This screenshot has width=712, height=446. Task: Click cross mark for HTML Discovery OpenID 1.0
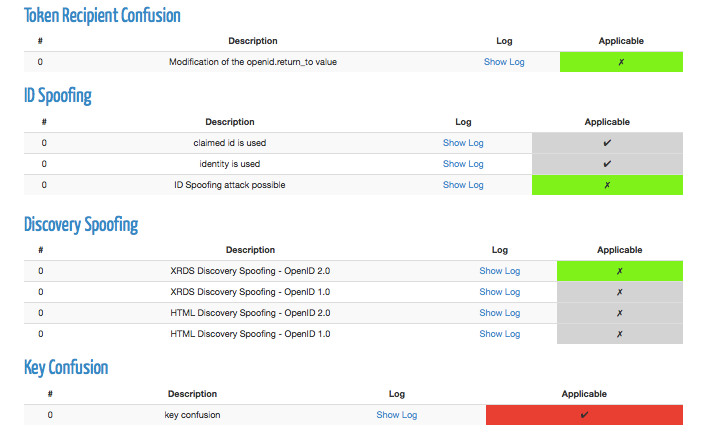[619, 334]
